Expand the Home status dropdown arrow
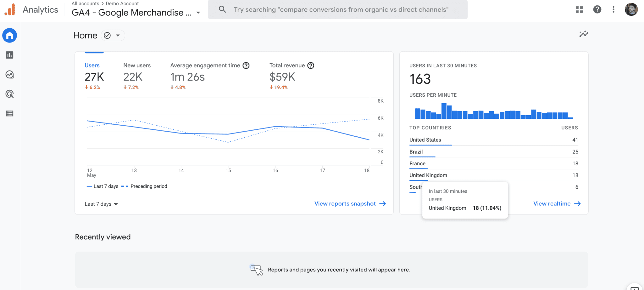The image size is (644, 290). point(118,36)
